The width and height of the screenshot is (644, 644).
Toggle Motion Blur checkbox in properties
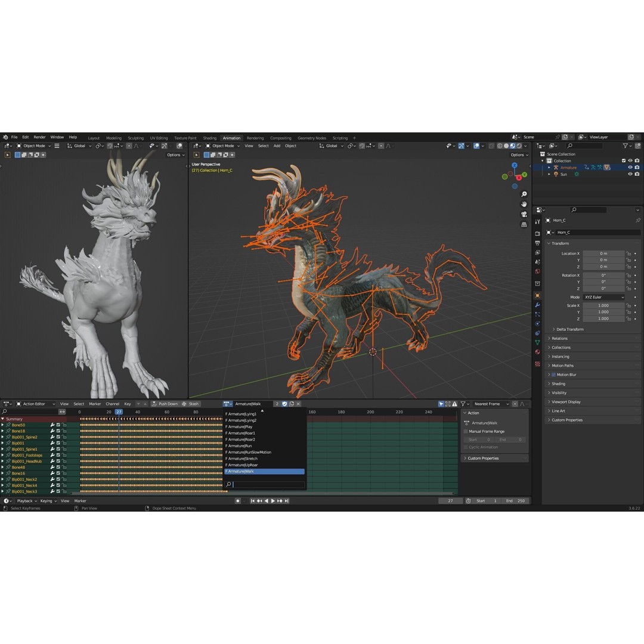[553, 374]
